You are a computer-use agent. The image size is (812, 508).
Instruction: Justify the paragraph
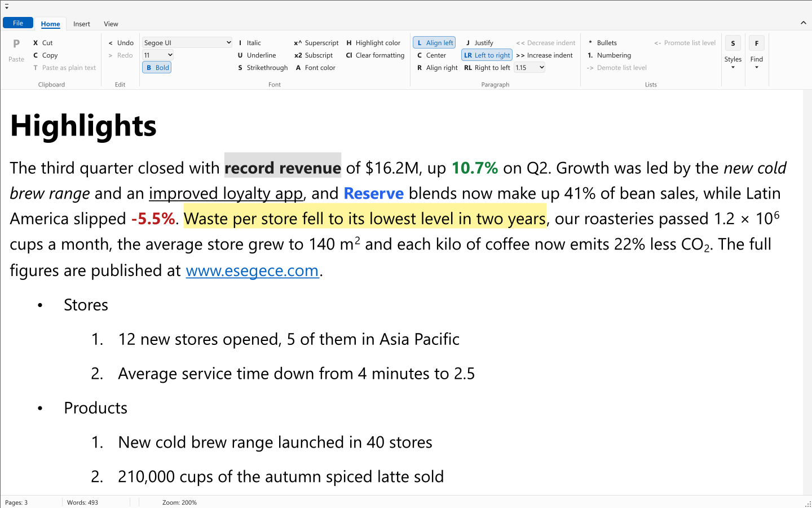pos(479,43)
